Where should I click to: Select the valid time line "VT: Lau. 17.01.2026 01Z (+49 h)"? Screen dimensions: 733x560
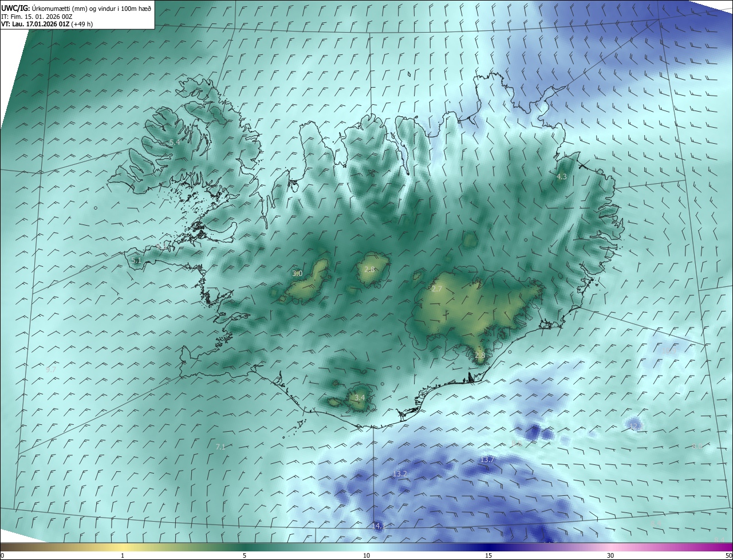(47, 24)
